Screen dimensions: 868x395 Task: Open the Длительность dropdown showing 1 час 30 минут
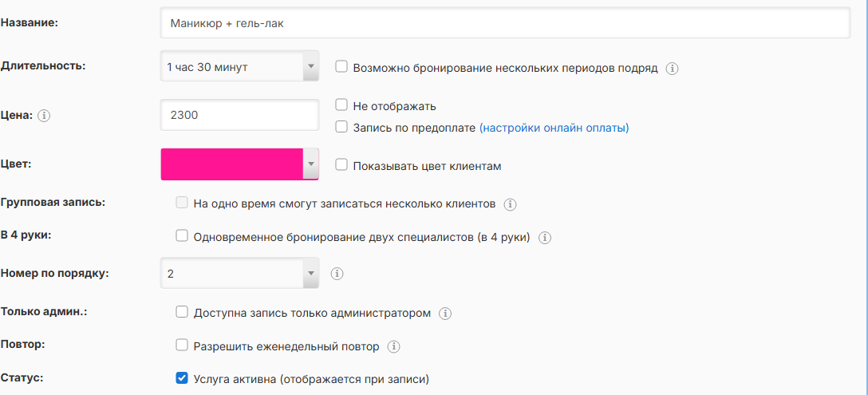[239, 66]
